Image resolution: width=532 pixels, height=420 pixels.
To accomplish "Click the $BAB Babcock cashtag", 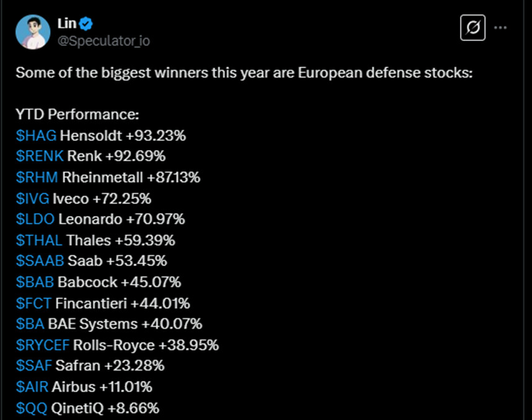I will tap(35, 282).
